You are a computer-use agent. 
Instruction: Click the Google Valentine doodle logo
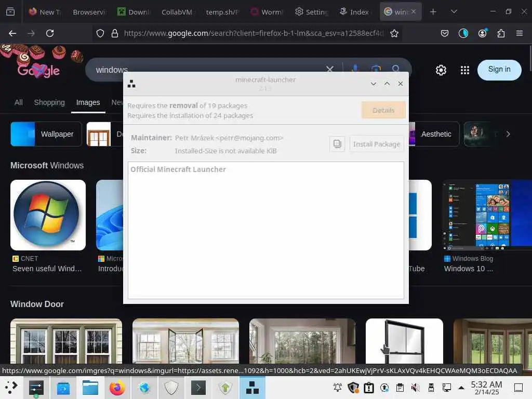tap(38, 70)
